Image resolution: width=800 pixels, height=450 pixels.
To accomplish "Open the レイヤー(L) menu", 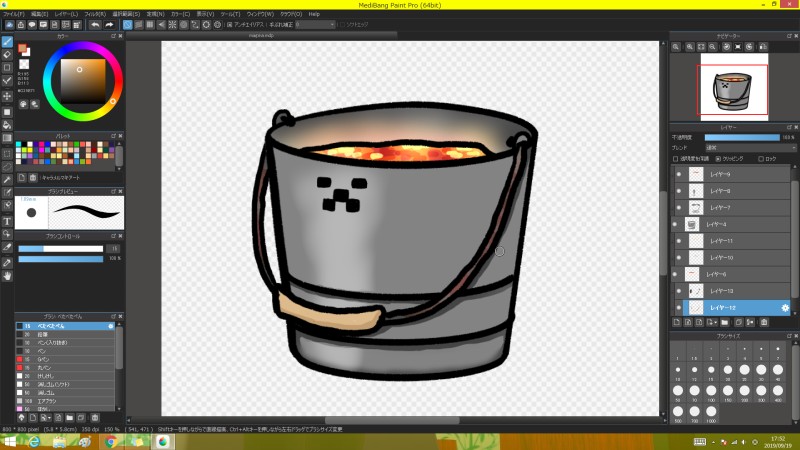I will [x=66, y=14].
